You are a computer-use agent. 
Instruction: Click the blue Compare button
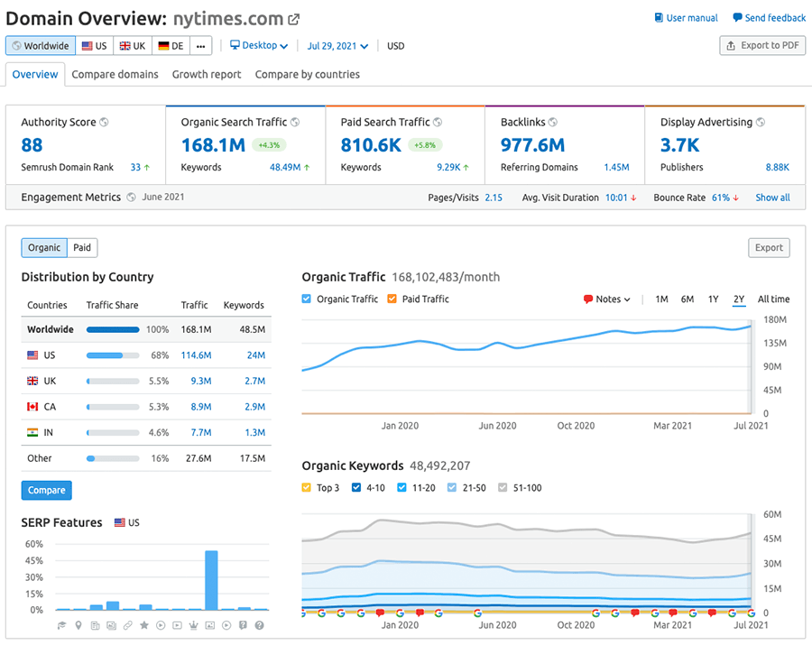click(x=47, y=490)
